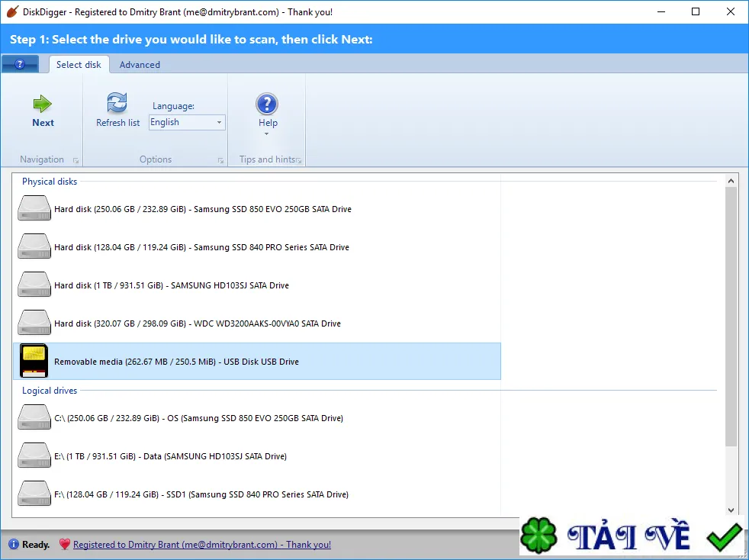Click the SAMSUNG HD103SJ hard disk icon
Viewport: 749px width, 560px height.
tap(34, 285)
